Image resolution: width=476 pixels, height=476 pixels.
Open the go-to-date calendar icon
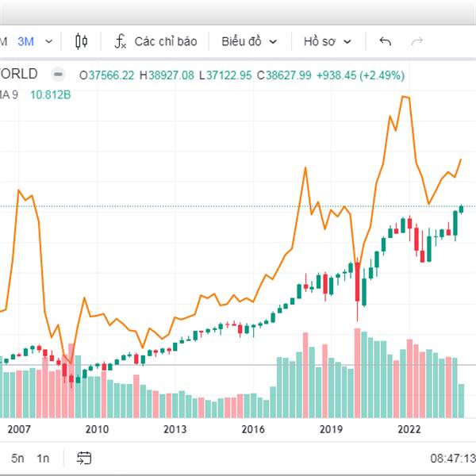point(84,458)
